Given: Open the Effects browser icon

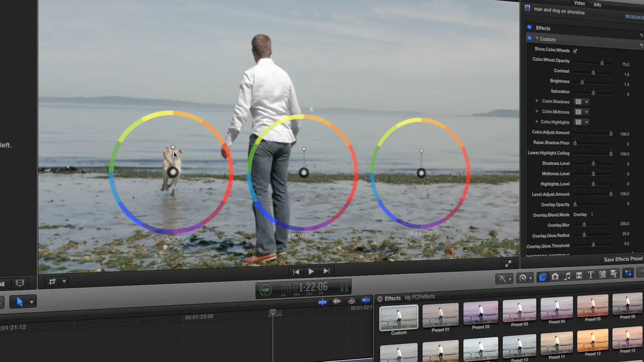Looking at the screenshot, I should [x=542, y=276].
